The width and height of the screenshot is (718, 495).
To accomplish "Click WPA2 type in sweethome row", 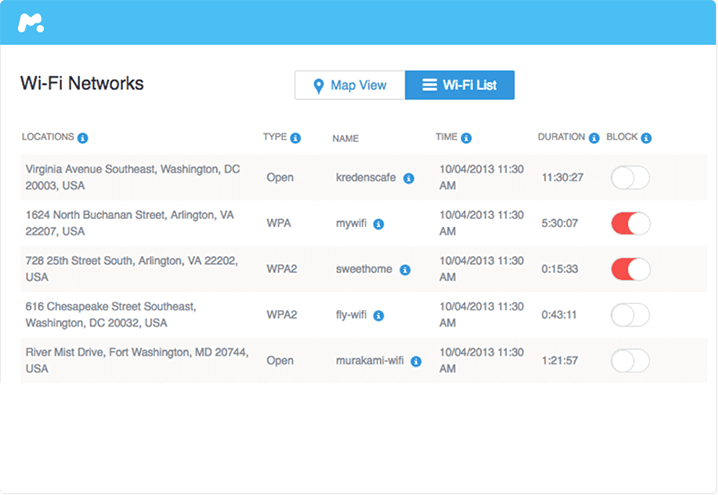I will point(282,269).
